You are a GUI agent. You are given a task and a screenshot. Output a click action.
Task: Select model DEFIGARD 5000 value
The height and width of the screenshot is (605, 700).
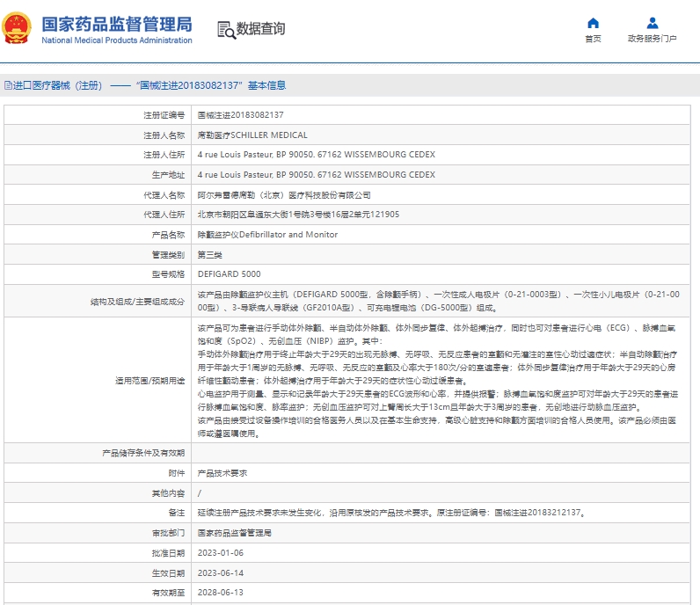[229, 274]
